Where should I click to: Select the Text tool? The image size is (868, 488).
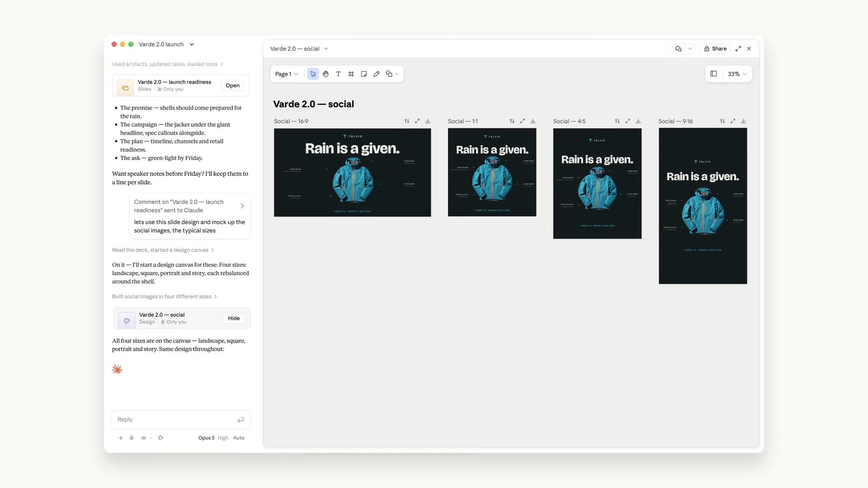(x=338, y=74)
